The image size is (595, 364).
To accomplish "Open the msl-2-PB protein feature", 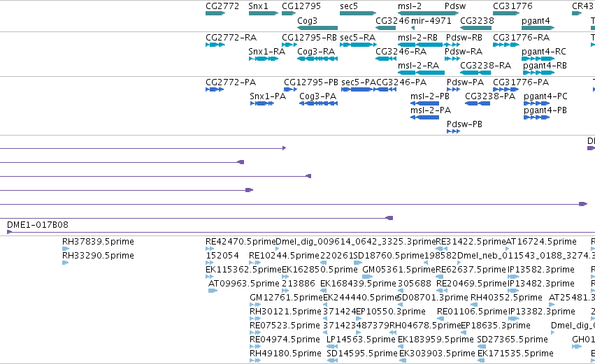I will [x=425, y=103].
